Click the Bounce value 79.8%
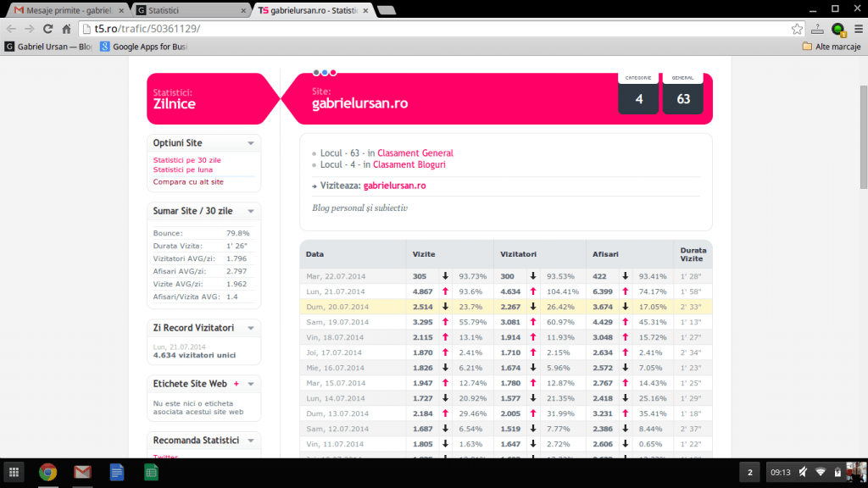The height and width of the screenshot is (488, 868). tap(238, 234)
